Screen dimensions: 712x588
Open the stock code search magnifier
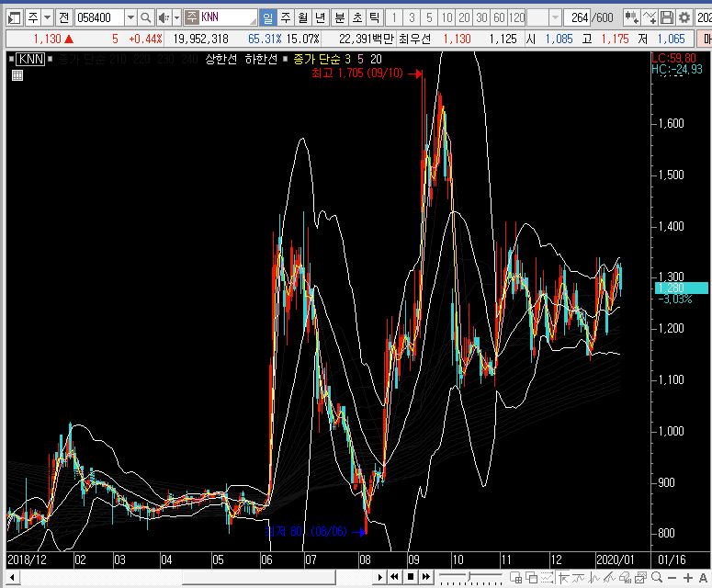[x=145, y=18]
